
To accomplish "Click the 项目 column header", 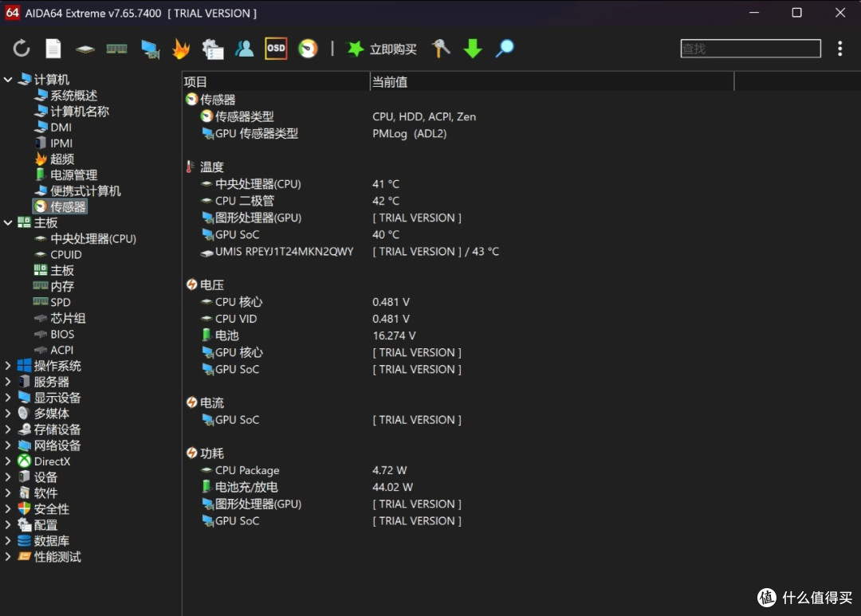I will 276,82.
